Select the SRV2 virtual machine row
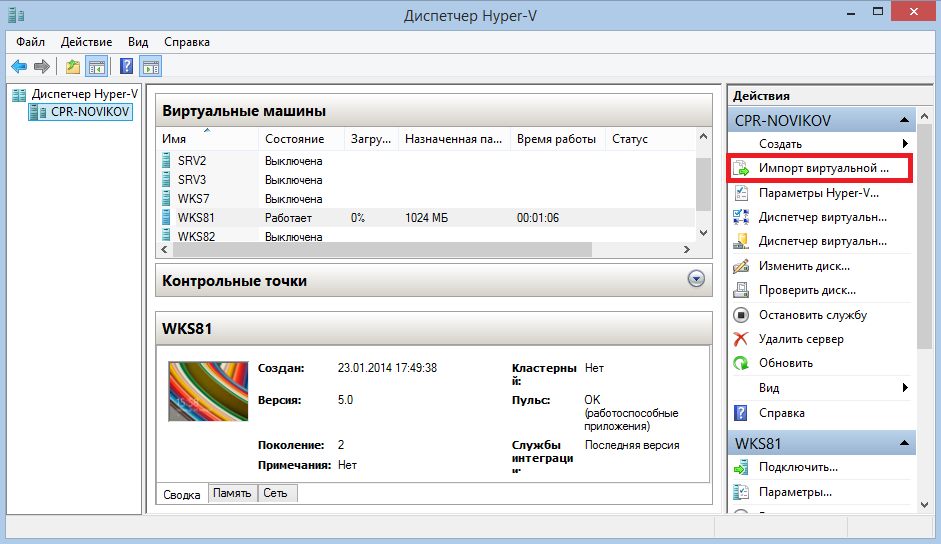Screen dimensions: 941x544 (192, 160)
